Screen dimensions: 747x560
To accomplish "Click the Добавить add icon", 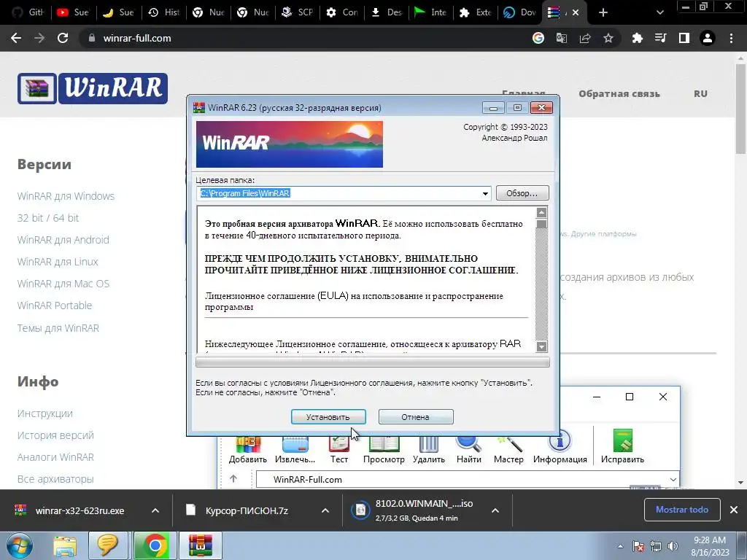I will (248, 450).
